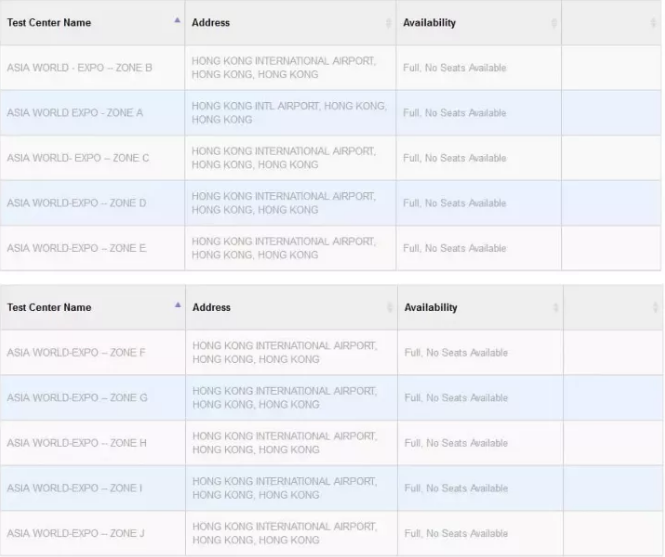
Task: Click Full, No Seats Available for Zone H
Action: click(456, 443)
